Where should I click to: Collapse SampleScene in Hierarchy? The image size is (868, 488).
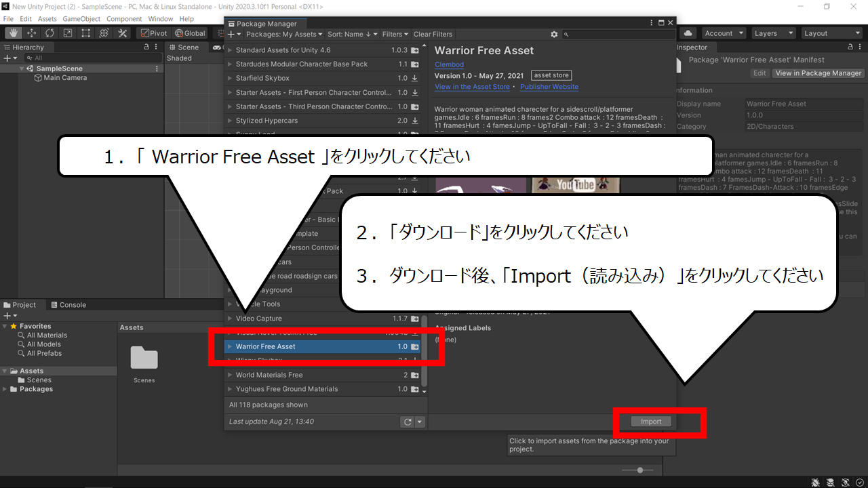point(22,68)
